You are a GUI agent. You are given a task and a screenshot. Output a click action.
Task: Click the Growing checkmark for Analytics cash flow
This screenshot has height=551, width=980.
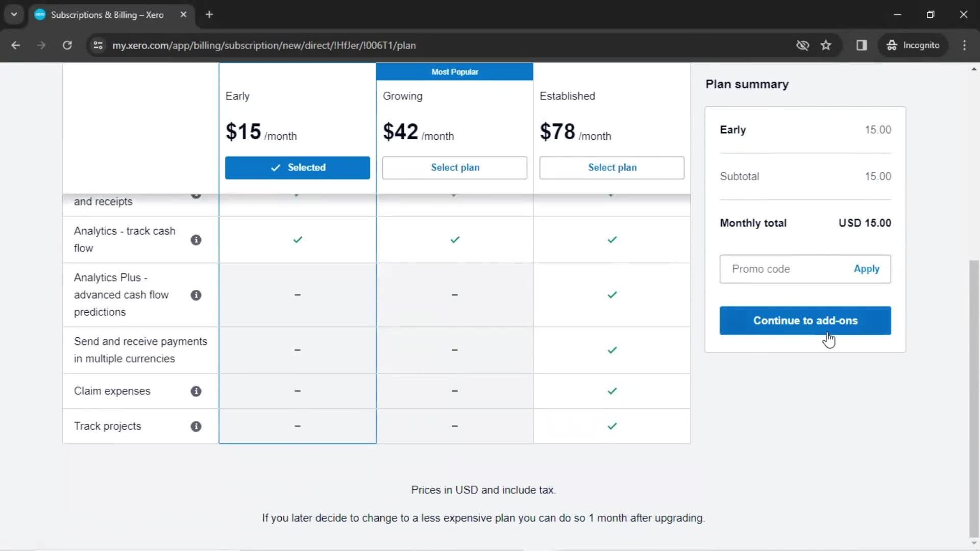click(x=455, y=240)
